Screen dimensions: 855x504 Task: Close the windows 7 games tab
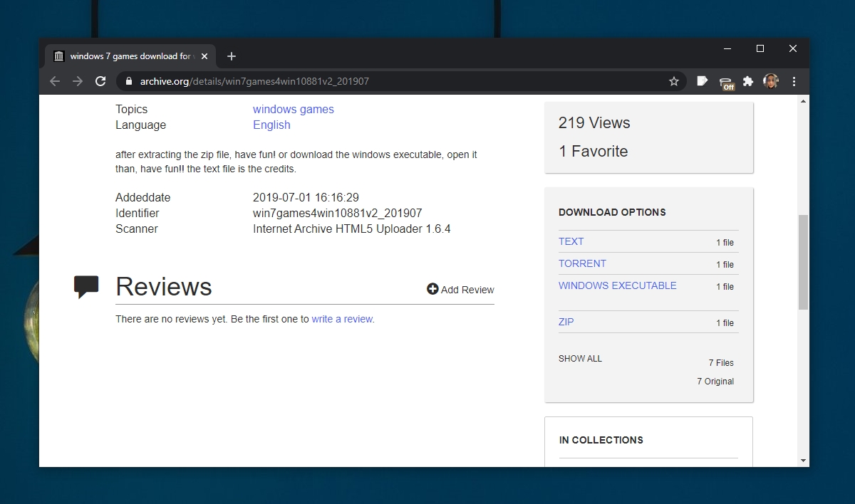[x=204, y=56]
